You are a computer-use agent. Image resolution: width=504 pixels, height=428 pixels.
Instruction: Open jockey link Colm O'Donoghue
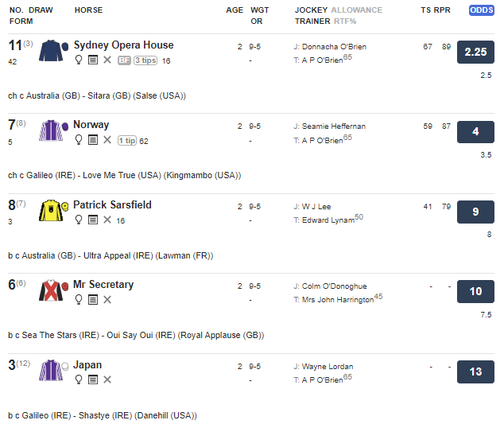[x=335, y=286]
